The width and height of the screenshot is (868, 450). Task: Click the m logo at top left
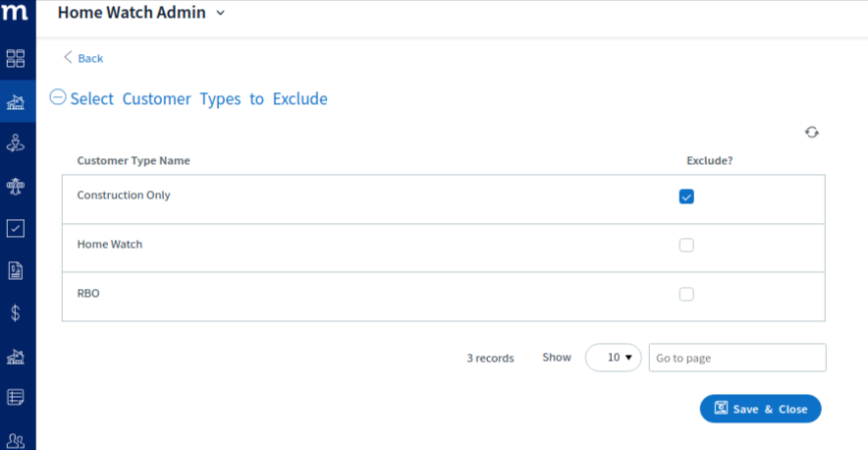(x=15, y=12)
